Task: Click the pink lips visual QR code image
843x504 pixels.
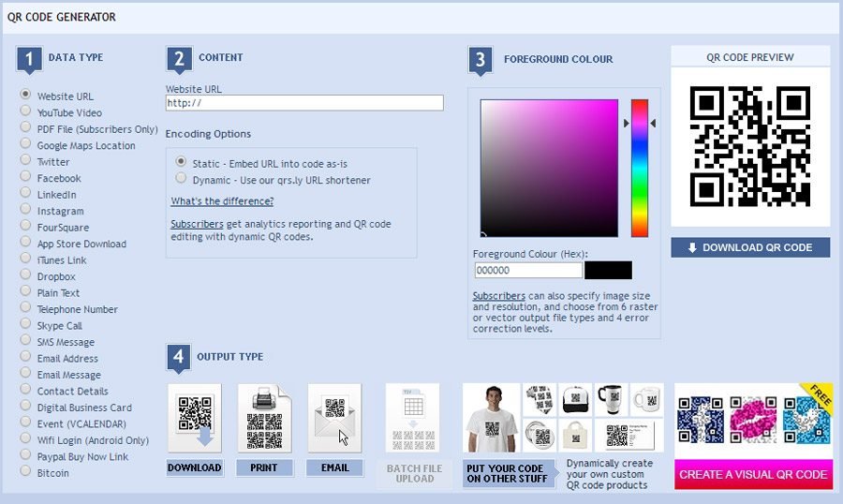Action: [753, 420]
